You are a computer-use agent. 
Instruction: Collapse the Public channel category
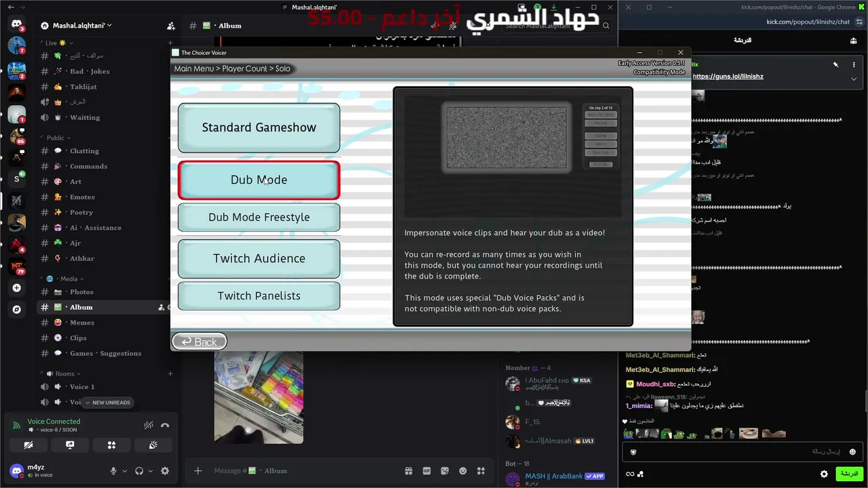click(56, 138)
